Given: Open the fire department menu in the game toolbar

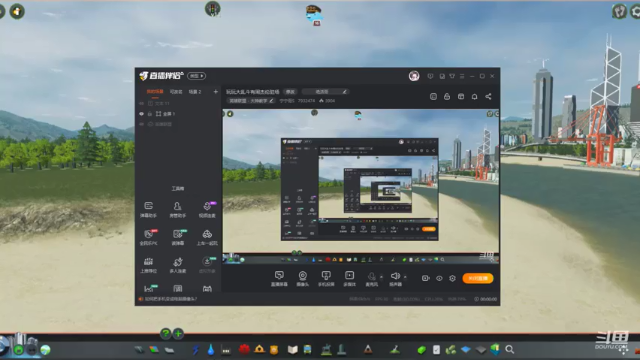Looking at the screenshot, I should coord(259,349).
